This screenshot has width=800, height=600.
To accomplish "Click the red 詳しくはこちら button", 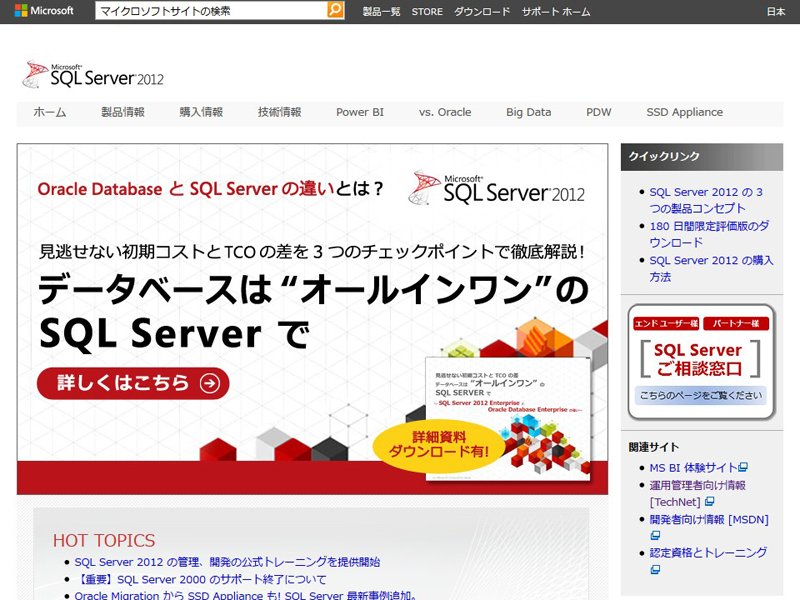I will pyautogui.click(x=133, y=383).
